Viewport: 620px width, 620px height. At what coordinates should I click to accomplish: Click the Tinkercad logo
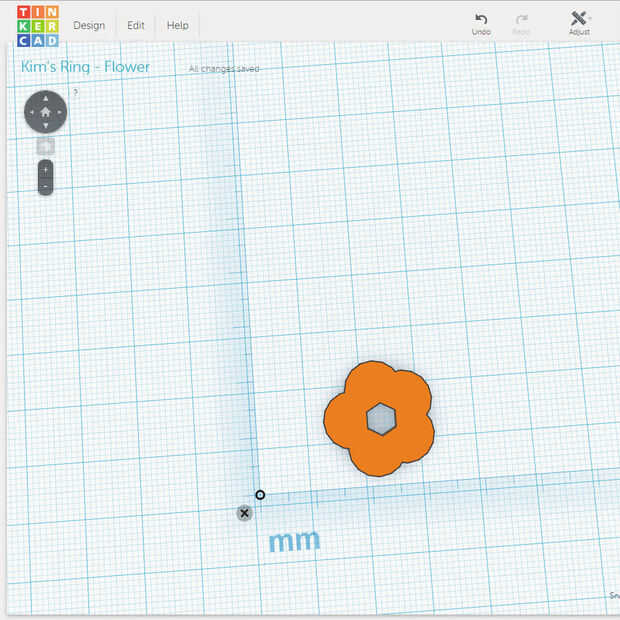[38, 26]
